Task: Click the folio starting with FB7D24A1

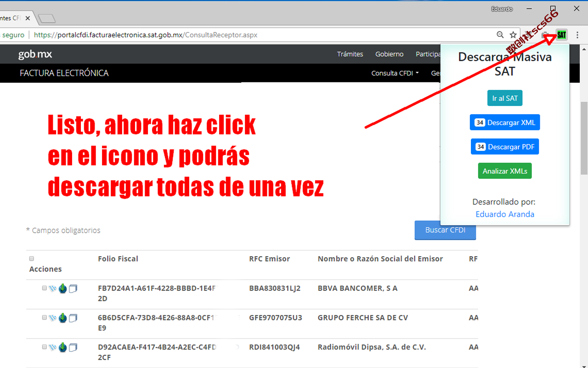Action: tap(157, 293)
